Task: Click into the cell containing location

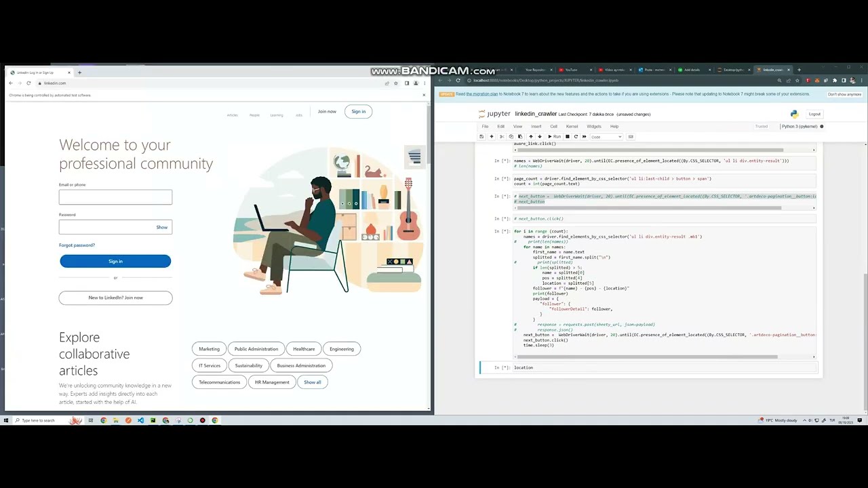Action: coord(665,367)
